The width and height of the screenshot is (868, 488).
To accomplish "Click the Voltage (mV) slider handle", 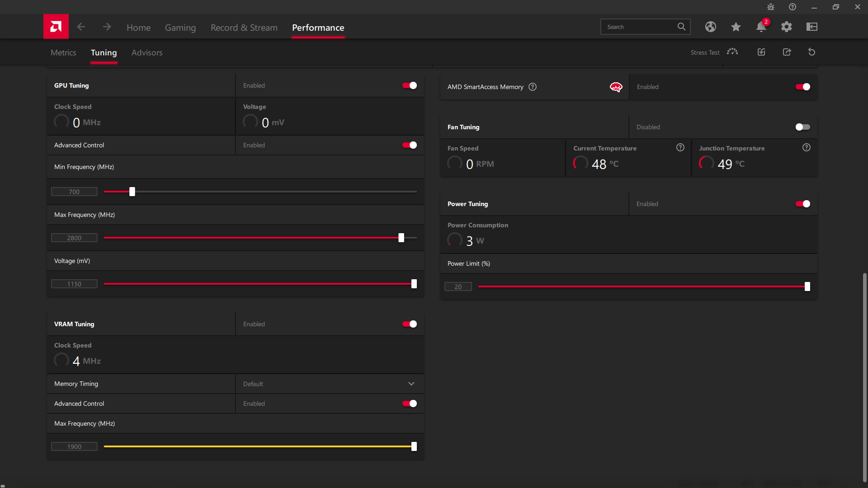I will [414, 284].
